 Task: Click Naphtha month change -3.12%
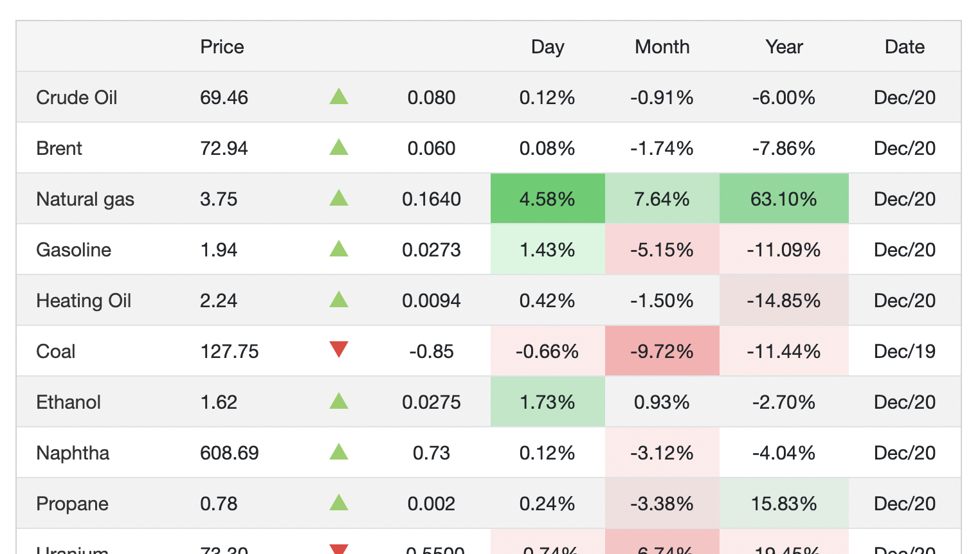pyautogui.click(x=662, y=452)
